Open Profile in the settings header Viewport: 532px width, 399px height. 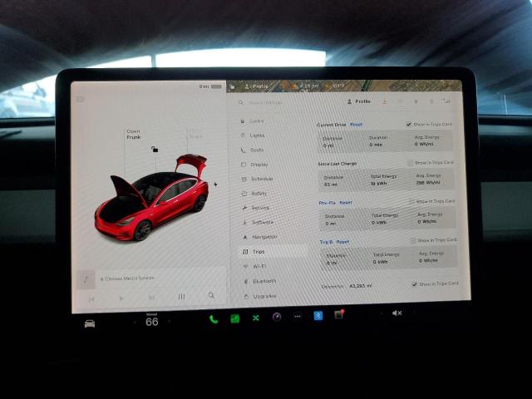pyautogui.click(x=359, y=101)
